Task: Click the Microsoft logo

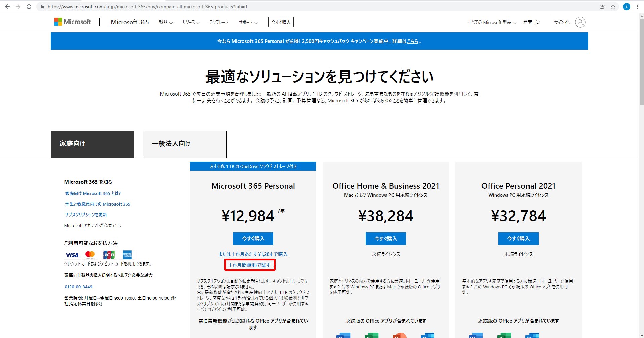Action: [x=73, y=22]
